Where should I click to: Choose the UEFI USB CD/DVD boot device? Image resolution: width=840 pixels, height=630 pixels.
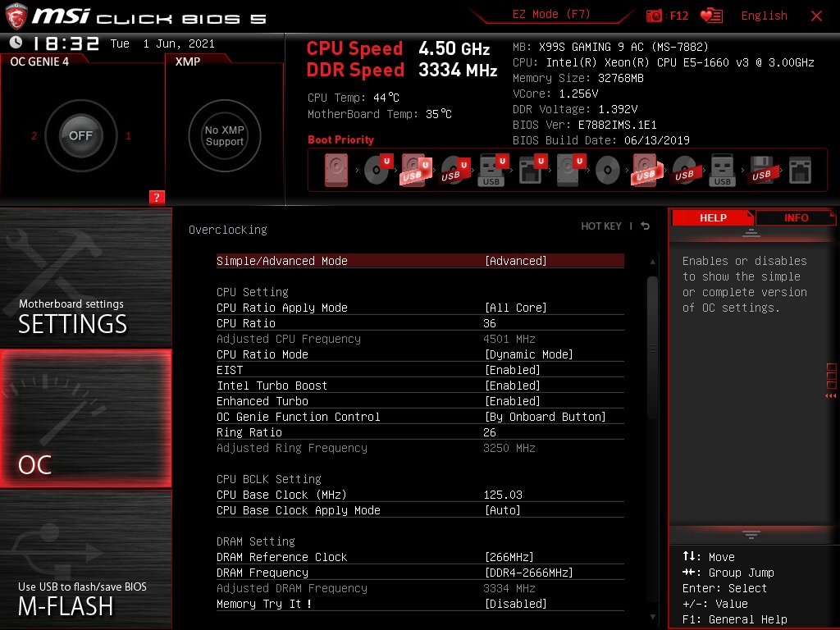[454, 171]
